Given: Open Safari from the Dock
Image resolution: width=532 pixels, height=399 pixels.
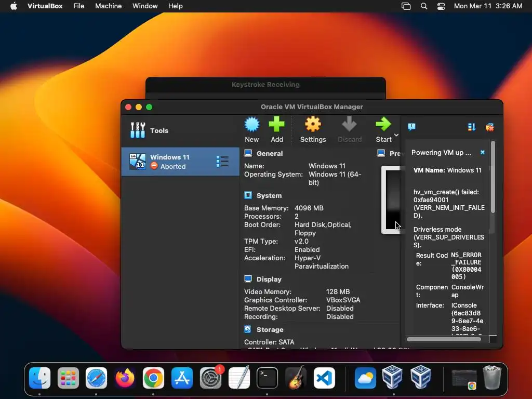Looking at the screenshot, I should point(96,378).
